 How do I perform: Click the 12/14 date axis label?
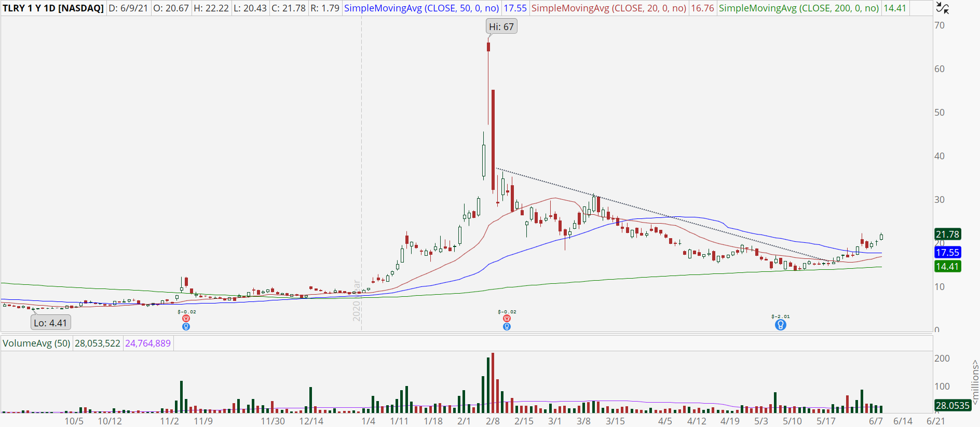311,421
